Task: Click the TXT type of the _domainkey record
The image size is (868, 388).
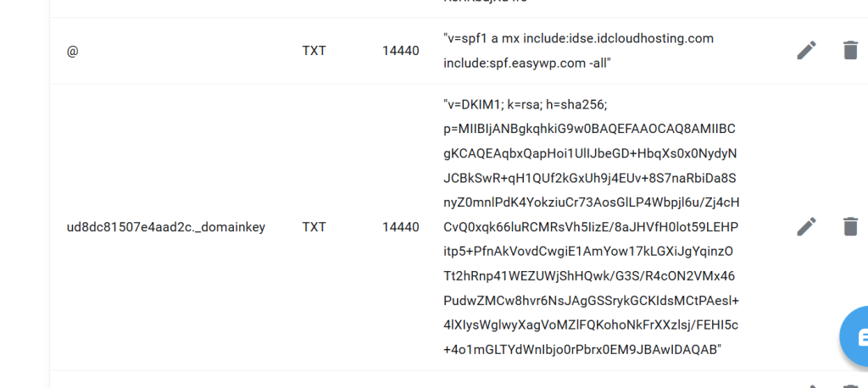Action: click(x=314, y=227)
